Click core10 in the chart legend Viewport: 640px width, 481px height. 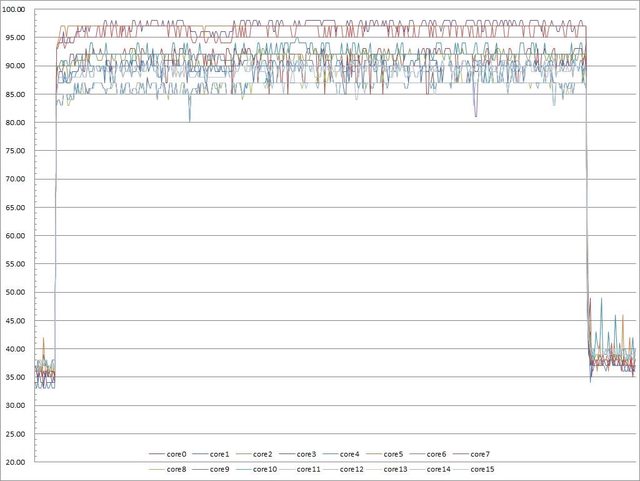pos(266,468)
